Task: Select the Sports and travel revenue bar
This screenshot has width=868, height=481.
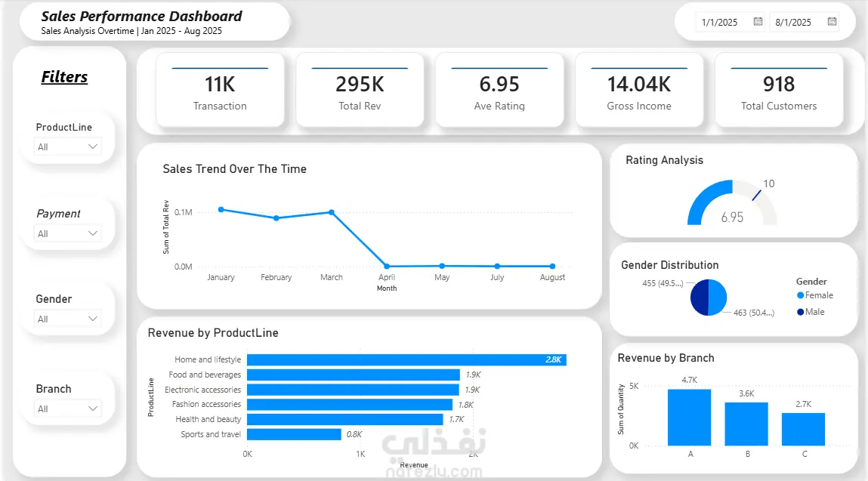Action: tap(294, 434)
